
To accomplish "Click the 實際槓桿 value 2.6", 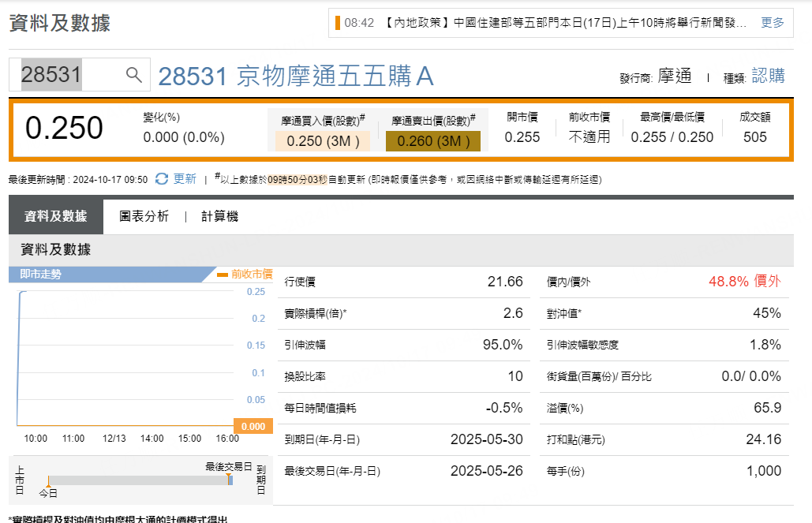I will point(513,312).
